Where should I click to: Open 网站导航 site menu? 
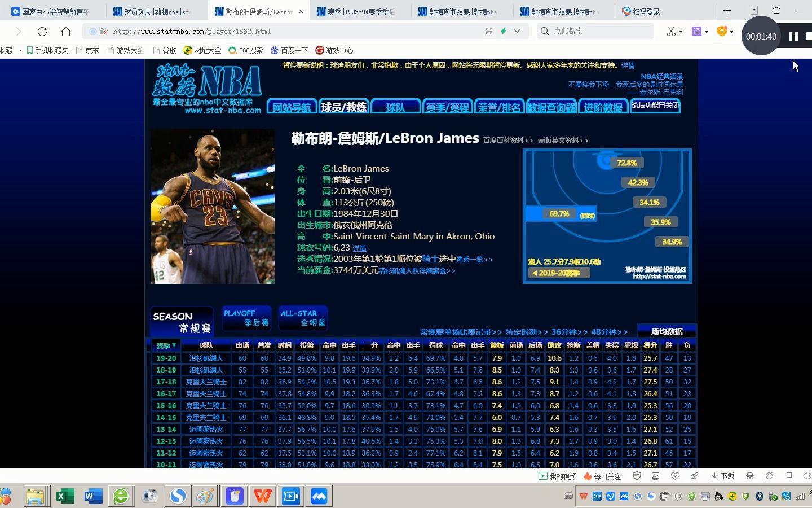pyautogui.click(x=292, y=107)
